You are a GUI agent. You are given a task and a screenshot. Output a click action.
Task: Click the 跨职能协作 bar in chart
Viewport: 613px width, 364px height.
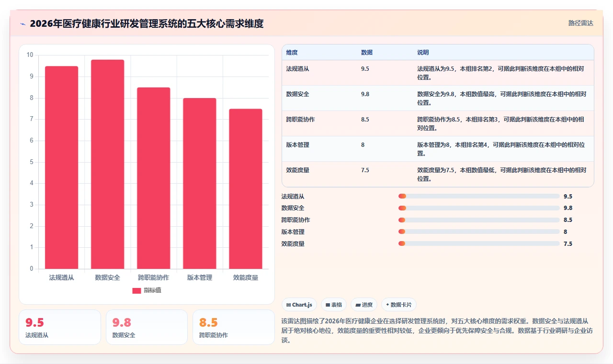pos(153,178)
